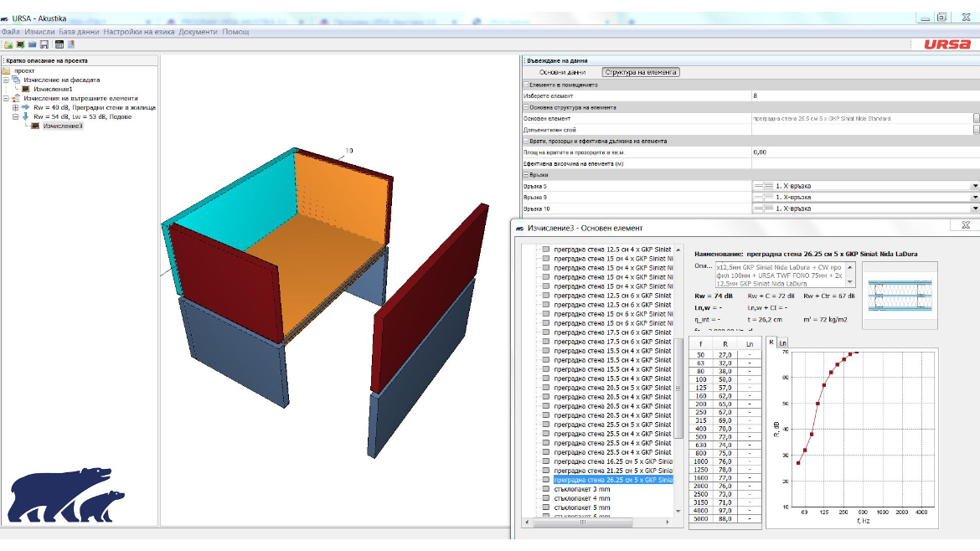
Task: Click the report document toolbar icon
Action: [x=70, y=44]
